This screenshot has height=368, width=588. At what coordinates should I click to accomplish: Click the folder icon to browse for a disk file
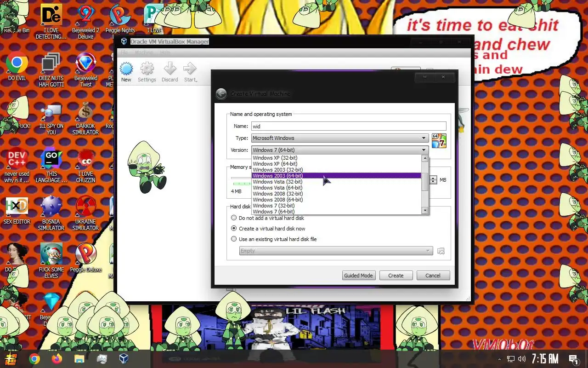tap(441, 251)
